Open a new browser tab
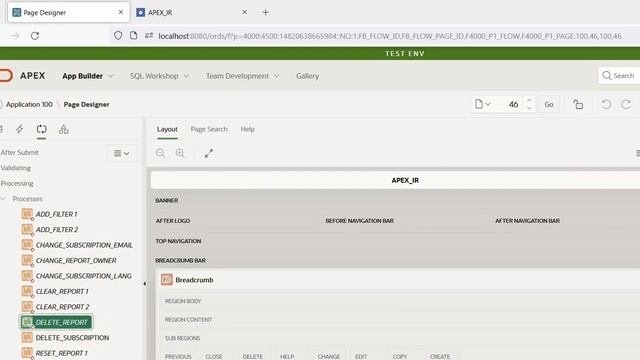 (x=265, y=12)
